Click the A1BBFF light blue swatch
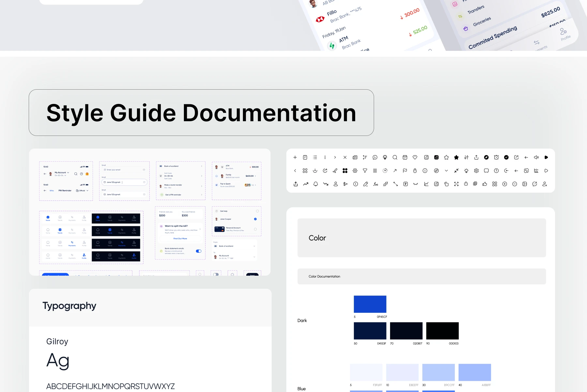This screenshot has height=392, width=587. click(x=475, y=372)
